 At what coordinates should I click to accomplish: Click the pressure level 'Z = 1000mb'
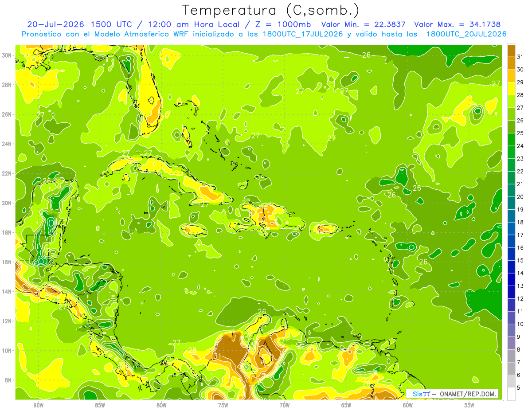[282, 24]
